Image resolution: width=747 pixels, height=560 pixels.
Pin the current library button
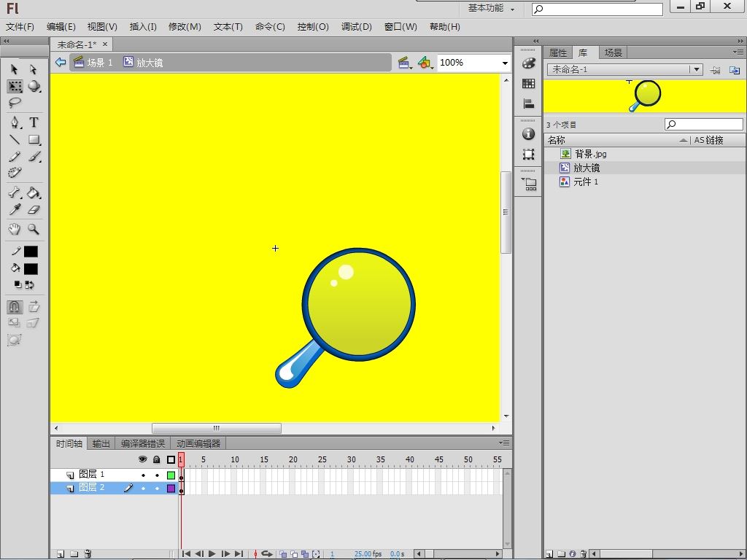[x=715, y=70]
